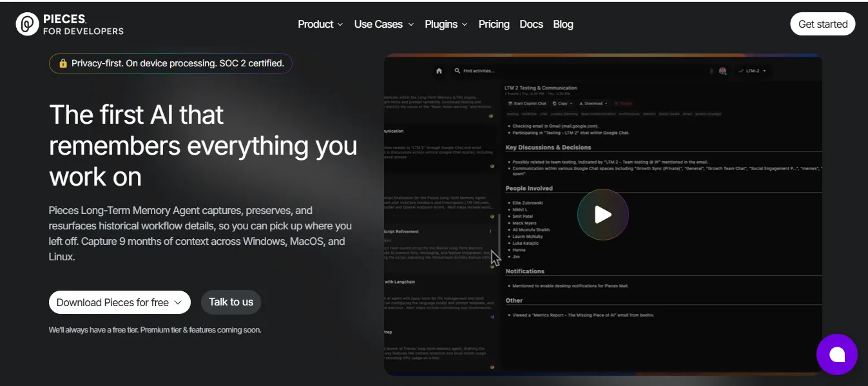
Task: Click the magnifier icon beside Find activities
Action: click(x=458, y=71)
